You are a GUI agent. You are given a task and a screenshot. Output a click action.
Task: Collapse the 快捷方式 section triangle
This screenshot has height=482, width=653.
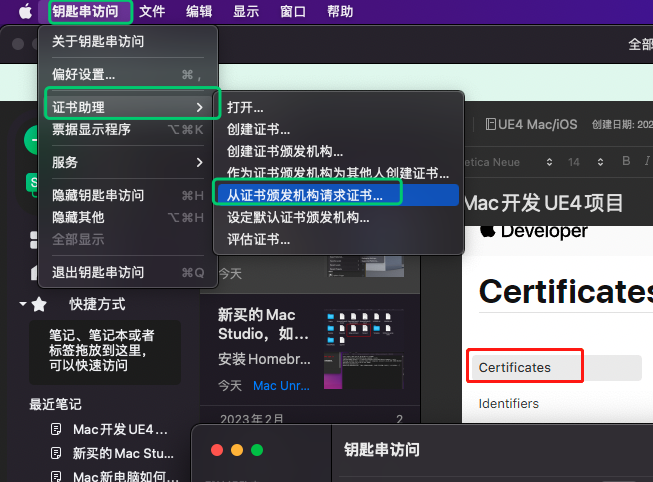coord(23,304)
